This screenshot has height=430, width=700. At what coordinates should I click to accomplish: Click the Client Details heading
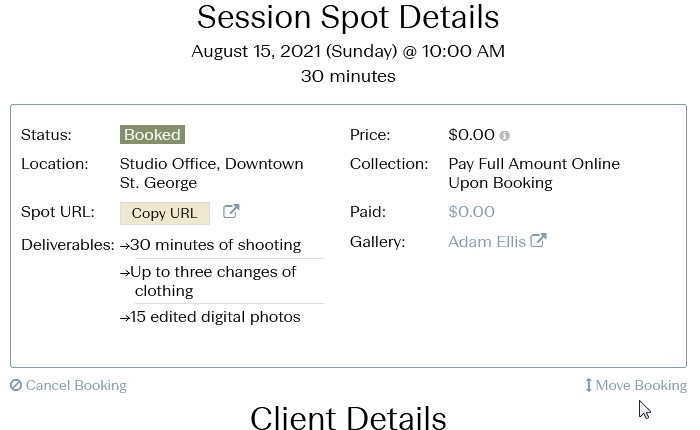[x=348, y=417]
